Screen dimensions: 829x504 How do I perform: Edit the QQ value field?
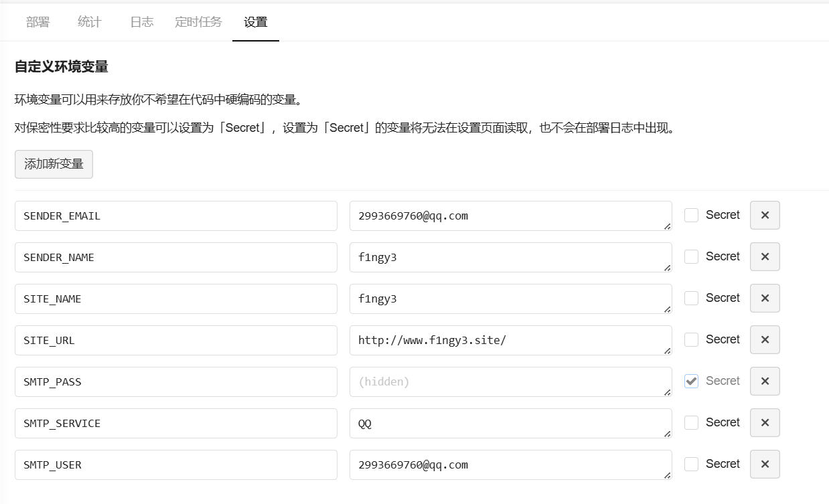511,423
